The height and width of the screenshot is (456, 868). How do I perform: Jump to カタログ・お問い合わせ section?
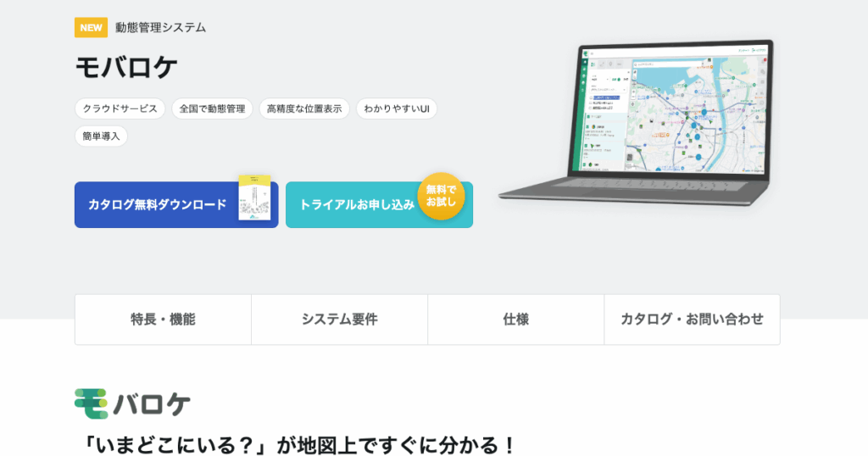692,320
